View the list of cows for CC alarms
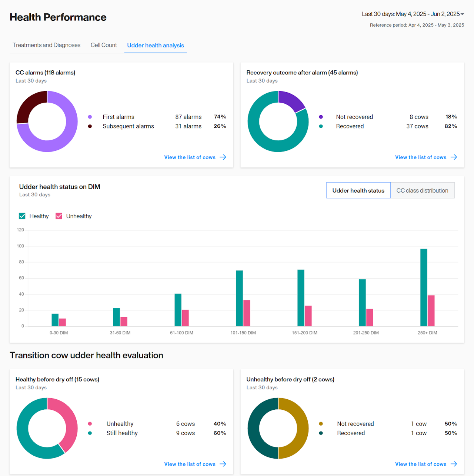 coord(190,157)
